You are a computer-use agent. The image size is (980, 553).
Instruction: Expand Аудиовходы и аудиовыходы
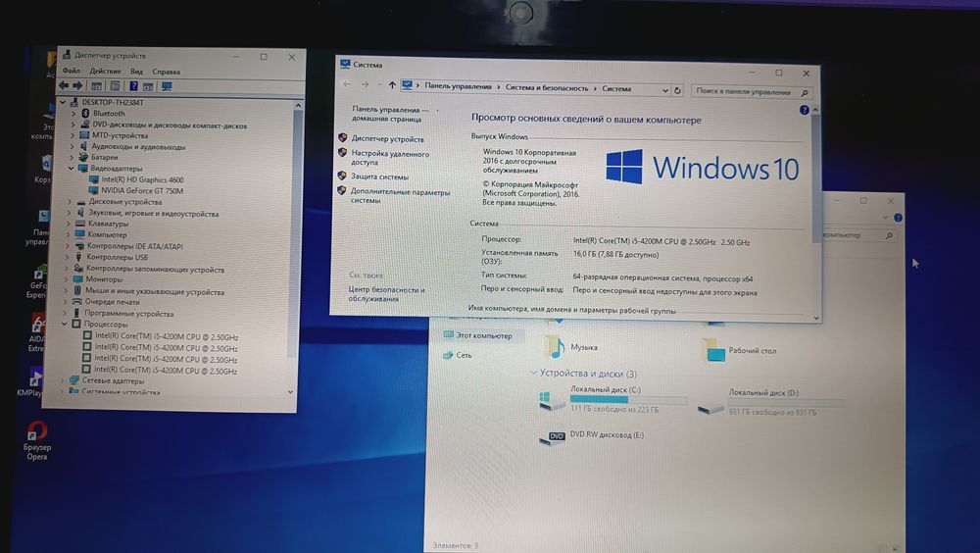(x=73, y=146)
